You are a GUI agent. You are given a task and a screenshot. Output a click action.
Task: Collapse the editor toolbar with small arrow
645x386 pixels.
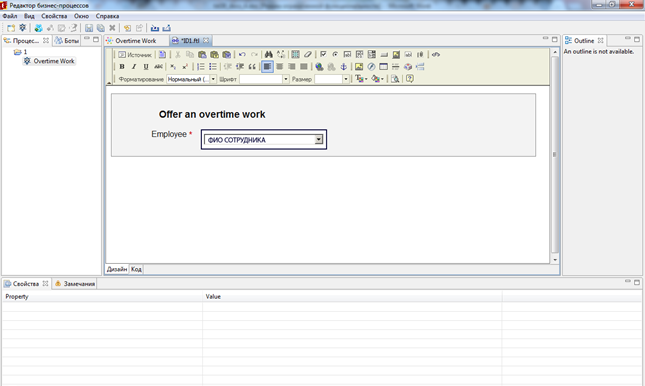tap(109, 82)
